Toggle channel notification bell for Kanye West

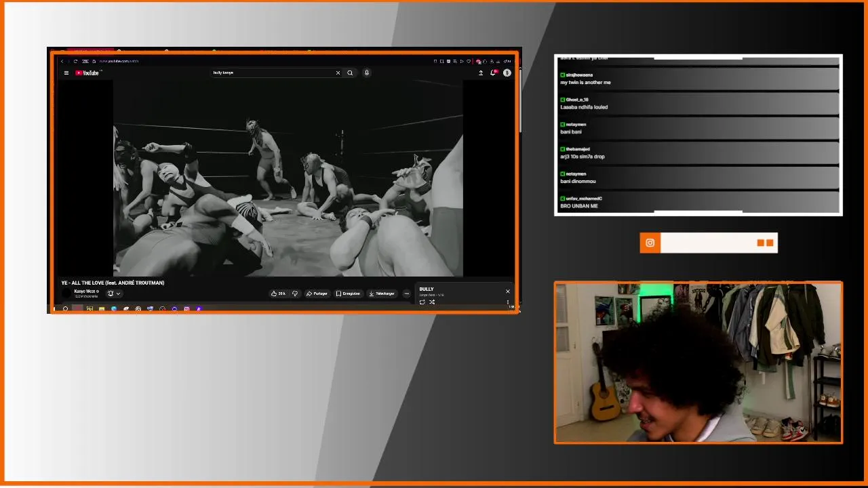coord(111,293)
